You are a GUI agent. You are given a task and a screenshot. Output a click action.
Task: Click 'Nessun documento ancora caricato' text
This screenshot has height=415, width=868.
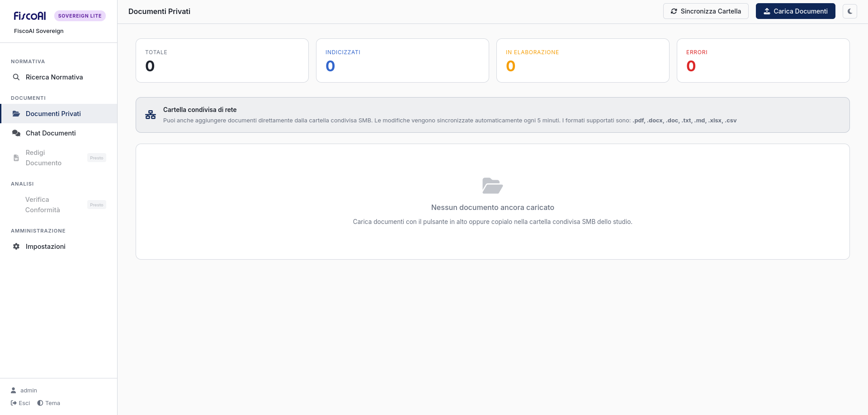click(493, 207)
